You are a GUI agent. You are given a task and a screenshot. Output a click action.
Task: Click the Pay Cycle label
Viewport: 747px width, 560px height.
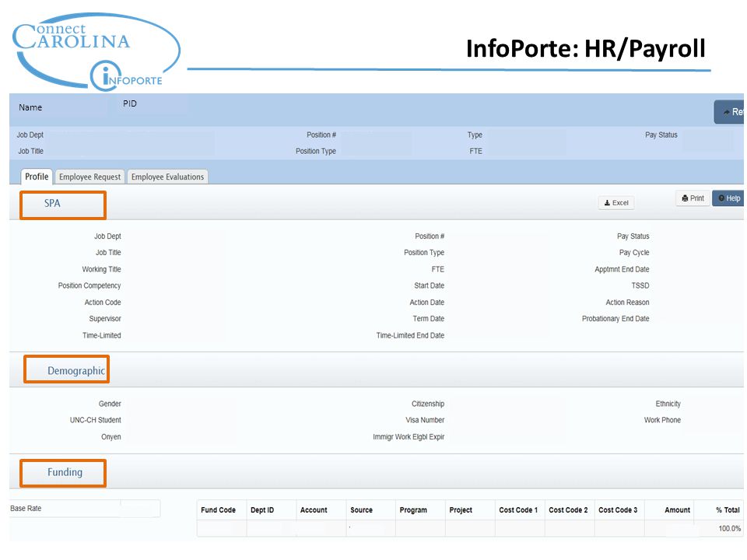click(x=634, y=253)
